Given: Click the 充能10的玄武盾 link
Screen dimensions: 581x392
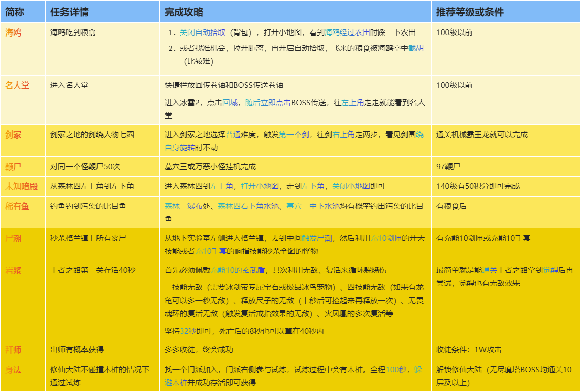Looking at the screenshot, I should click(238, 270).
